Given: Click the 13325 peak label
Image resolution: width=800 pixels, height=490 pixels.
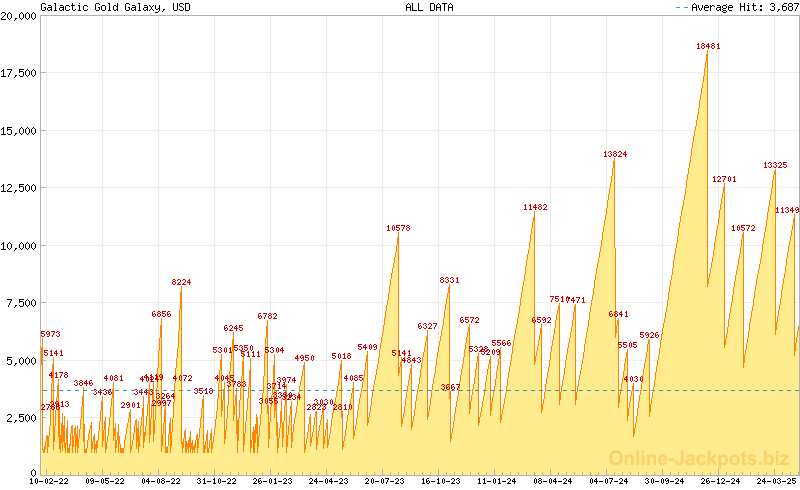Looking at the screenshot, I should point(775,165).
